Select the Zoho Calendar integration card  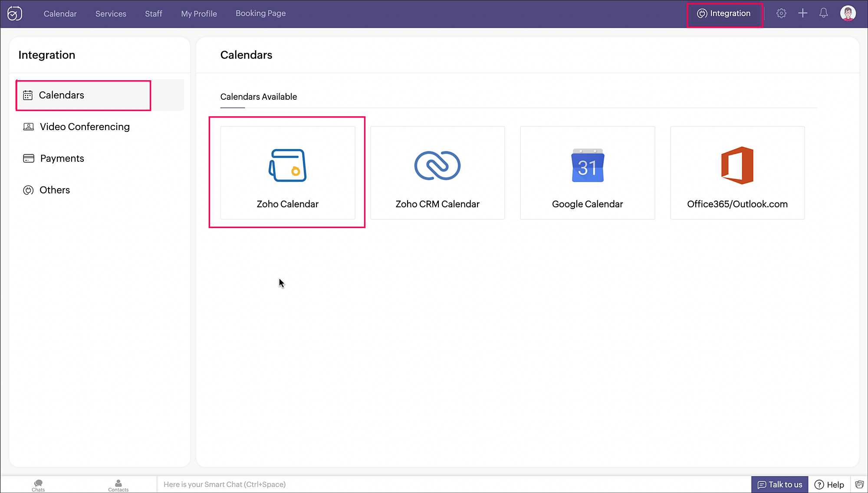coord(287,173)
